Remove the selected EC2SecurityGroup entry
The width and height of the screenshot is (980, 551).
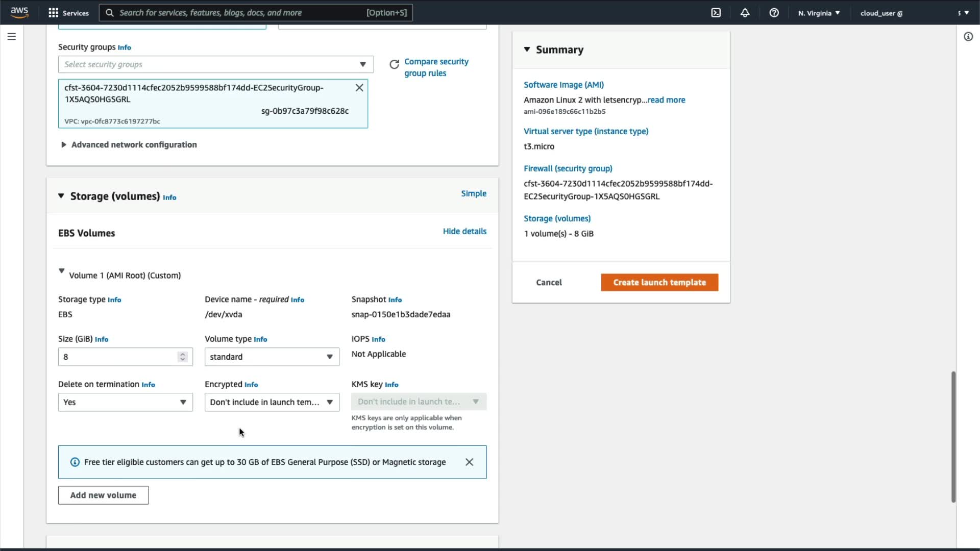(359, 88)
